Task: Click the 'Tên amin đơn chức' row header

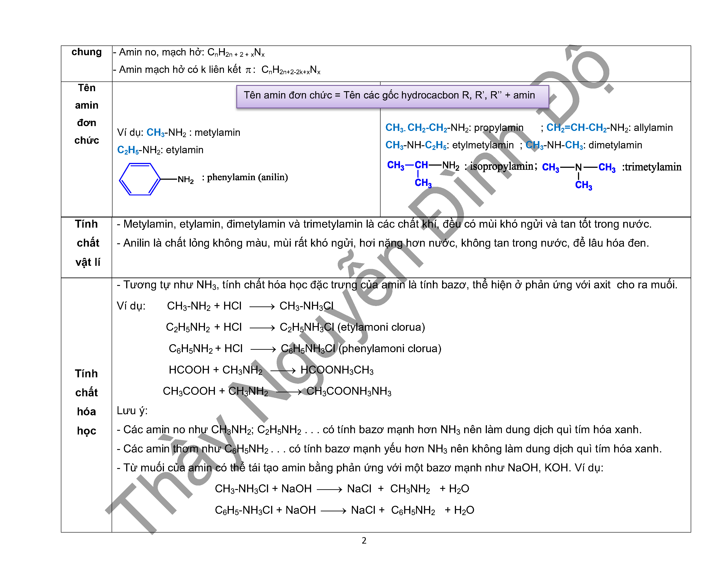Action: [87, 114]
